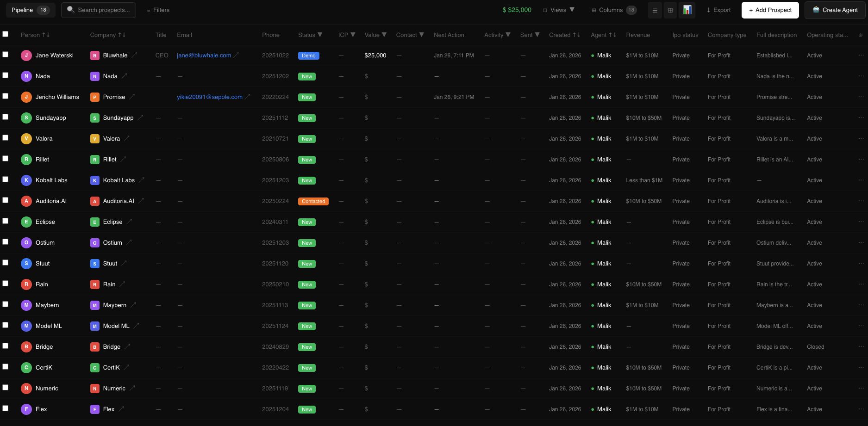Switch to list view layout
Screen dimensions: 868x426
(x=655, y=10)
